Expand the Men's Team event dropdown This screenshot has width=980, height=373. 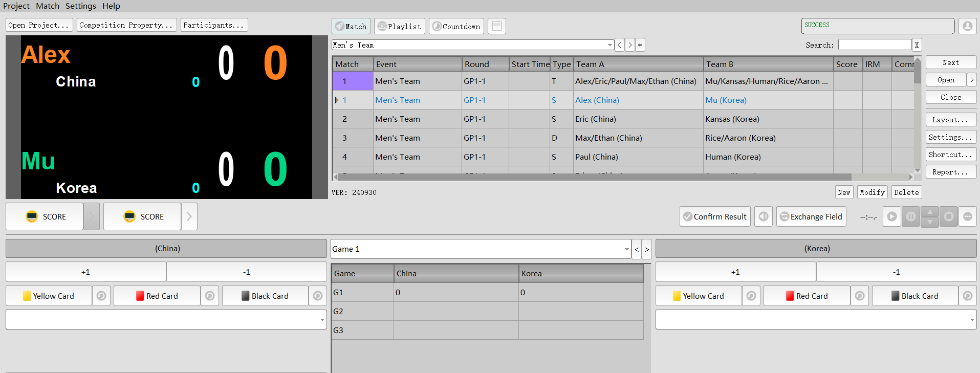click(609, 45)
